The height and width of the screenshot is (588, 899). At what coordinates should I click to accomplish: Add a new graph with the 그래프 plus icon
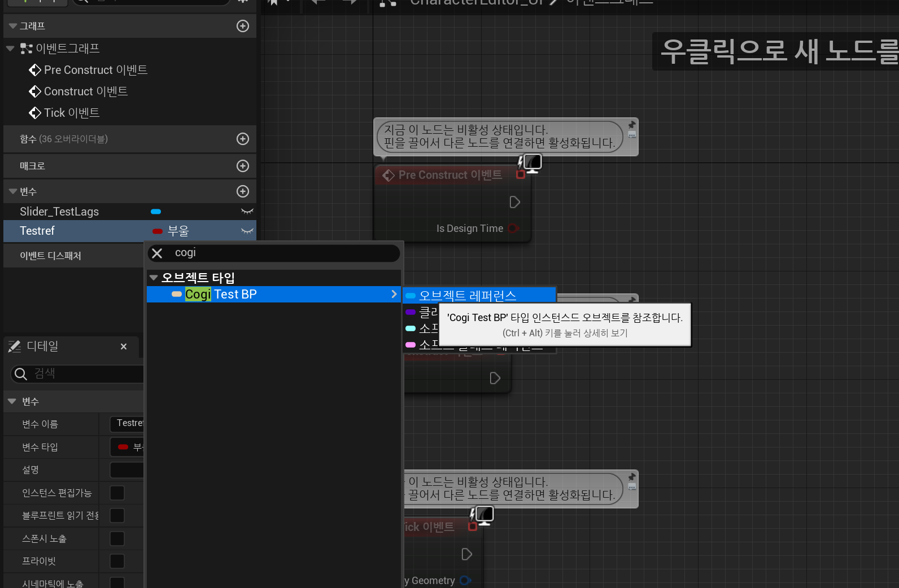(x=243, y=26)
